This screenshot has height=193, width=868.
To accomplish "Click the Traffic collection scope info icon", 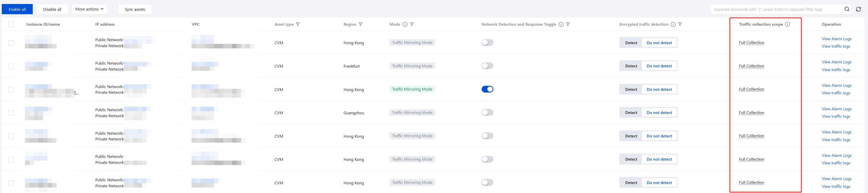I will pos(787,24).
